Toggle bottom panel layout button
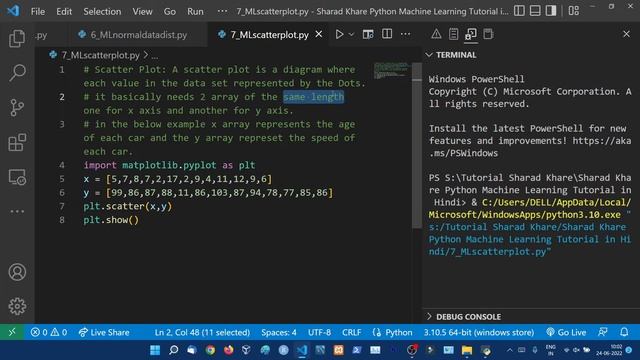The image size is (640, 360). [535, 11]
